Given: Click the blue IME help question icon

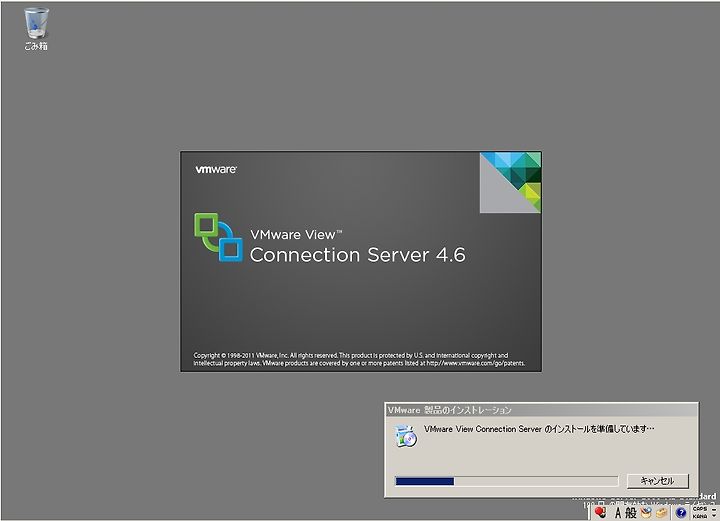Looking at the screenshot, I should 681,512.
